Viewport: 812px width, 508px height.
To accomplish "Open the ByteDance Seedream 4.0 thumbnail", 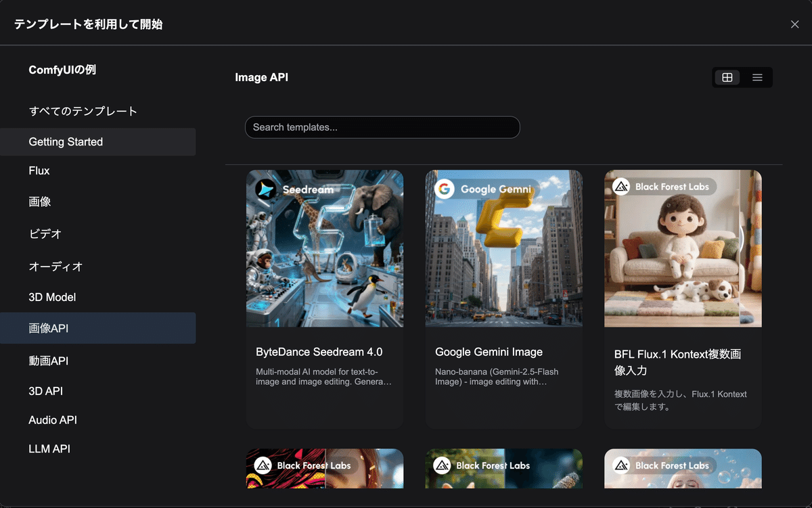I will point(325,248).
